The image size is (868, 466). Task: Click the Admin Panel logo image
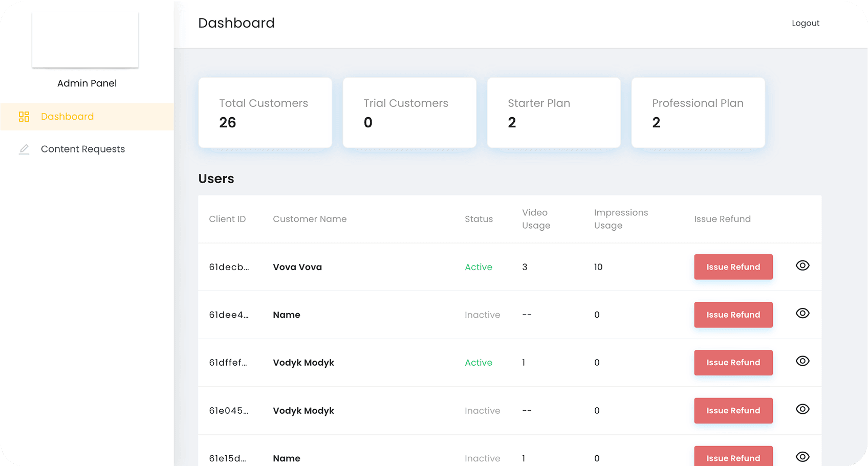pyautogui.click(x=85, y=39)
